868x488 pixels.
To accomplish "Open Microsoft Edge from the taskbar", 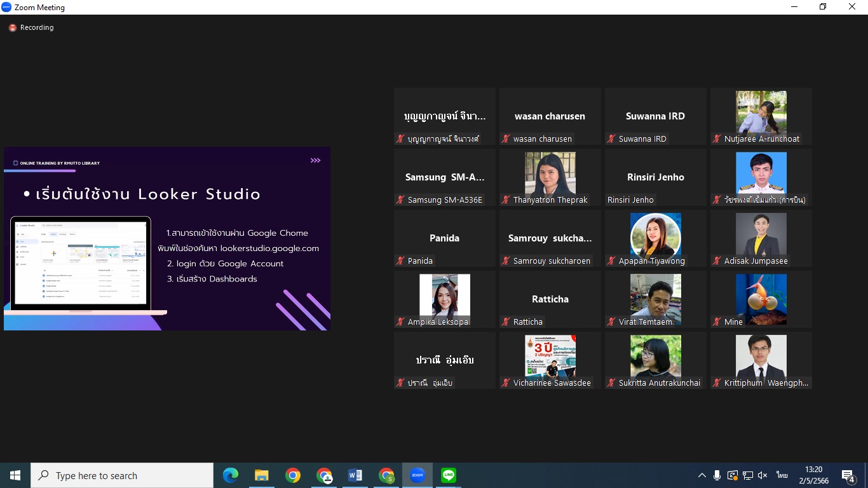I will pyautogui.click(x=231, y=475).
